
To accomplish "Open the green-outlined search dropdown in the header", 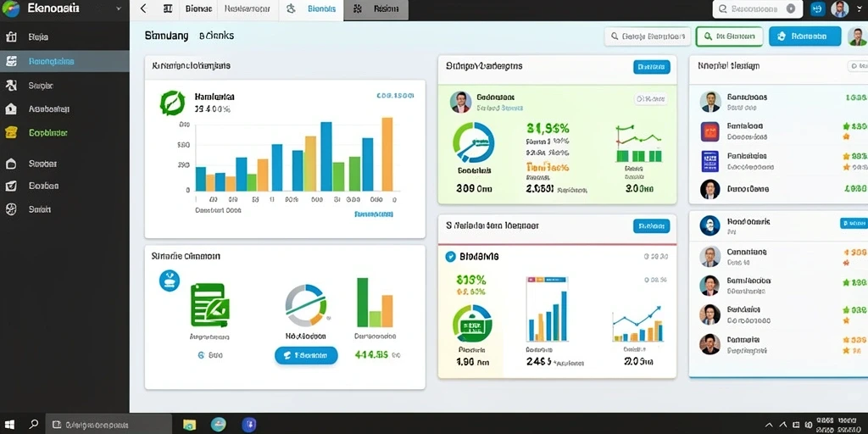I will (729, 36).
